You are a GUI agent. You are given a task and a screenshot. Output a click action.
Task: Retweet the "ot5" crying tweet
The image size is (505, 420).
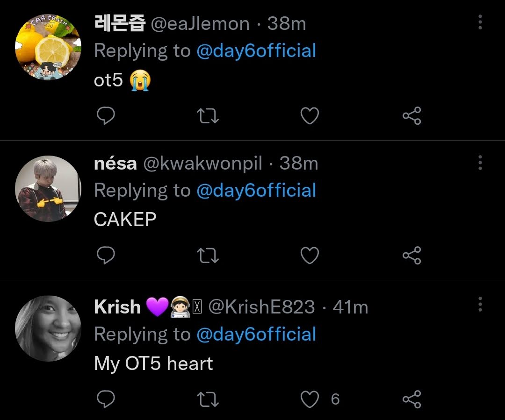coord(208,116)
